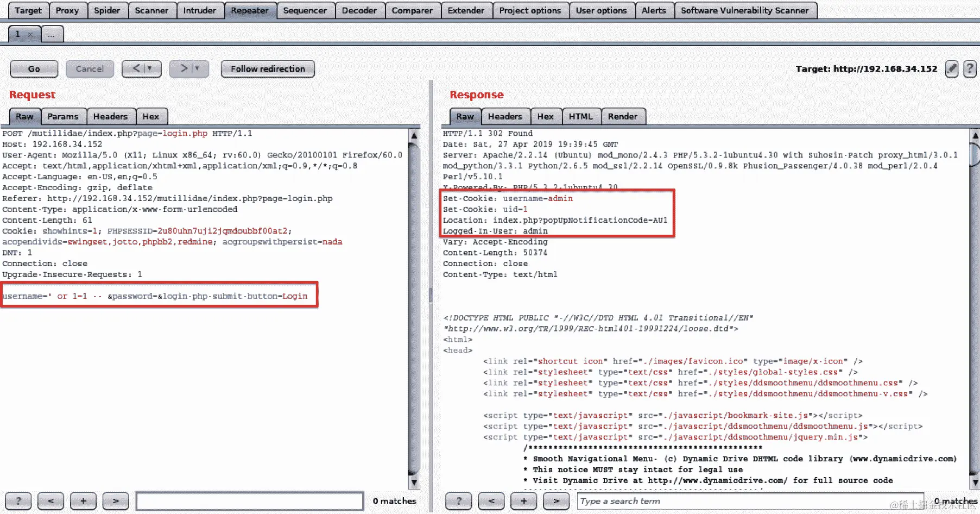Go to previous response search match
The height and width of the screenshot is (514, 980).
(491, 501)
